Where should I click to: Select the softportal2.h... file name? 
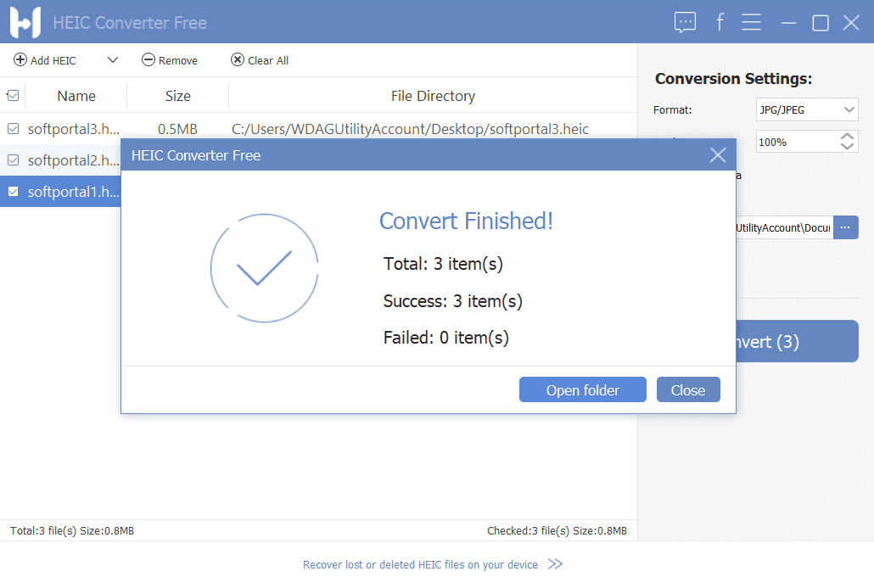coord(74,160)
